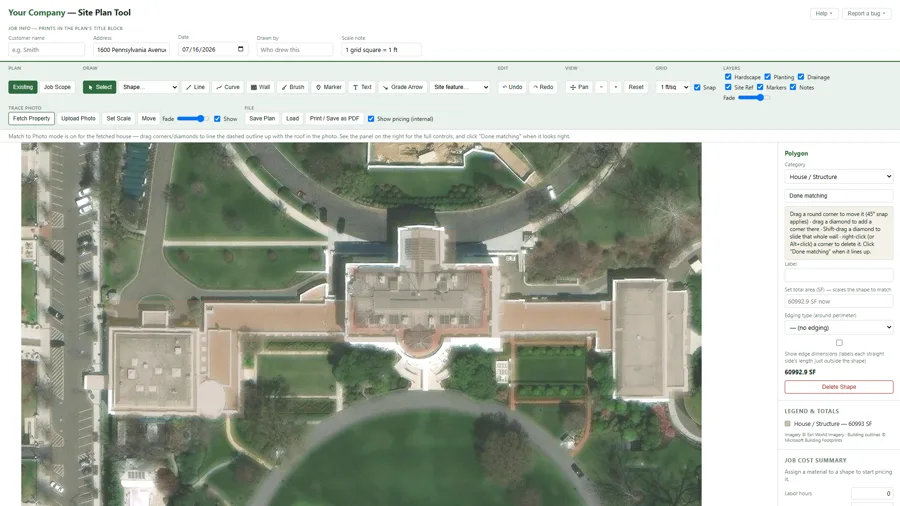The width and height of the screenshot is (900, 506).
Task: Click the Load plan button
Action: tap(292, 118)
